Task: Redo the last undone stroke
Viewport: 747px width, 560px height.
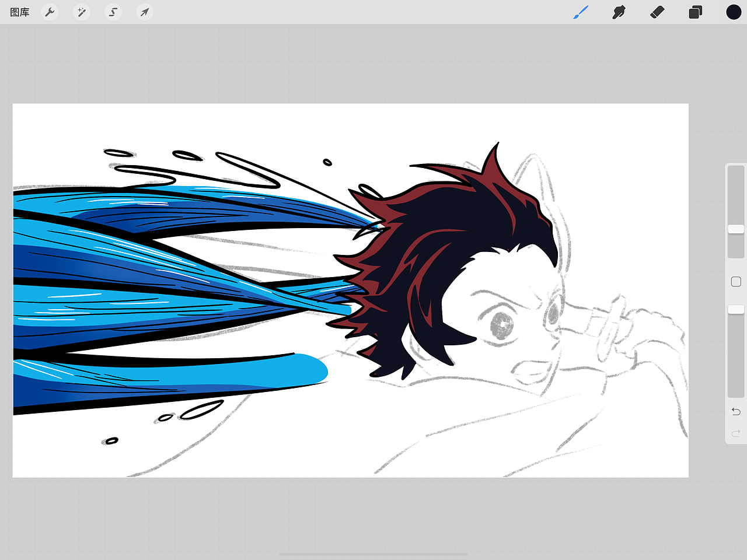Action: [736, 433]
